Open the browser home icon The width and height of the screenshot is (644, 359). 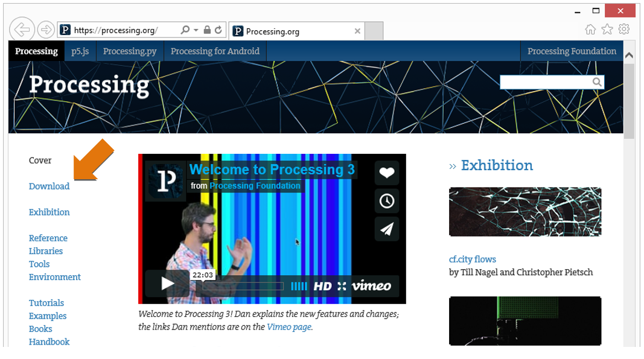tap(590, 29)
